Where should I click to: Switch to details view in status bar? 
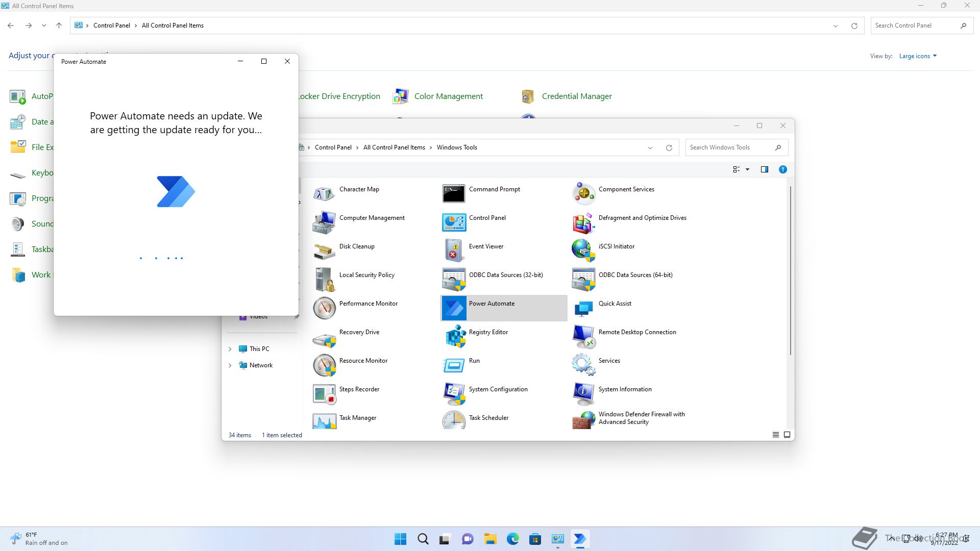pos(775,435)
